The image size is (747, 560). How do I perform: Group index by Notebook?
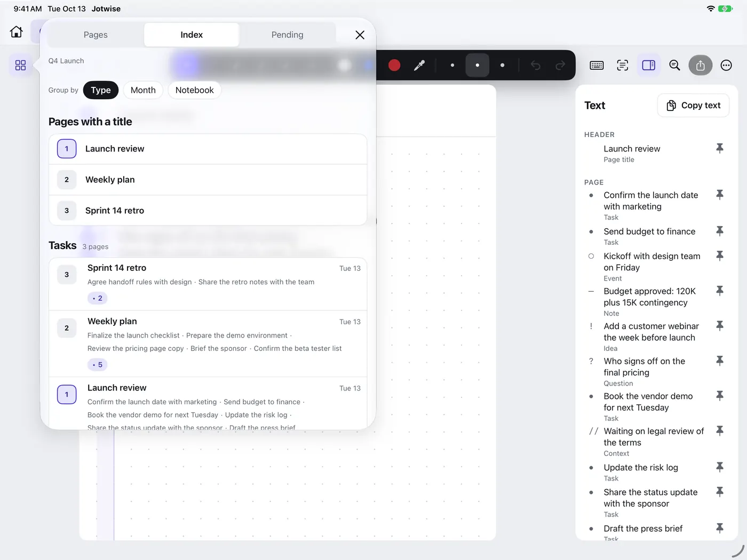(195, 90)
